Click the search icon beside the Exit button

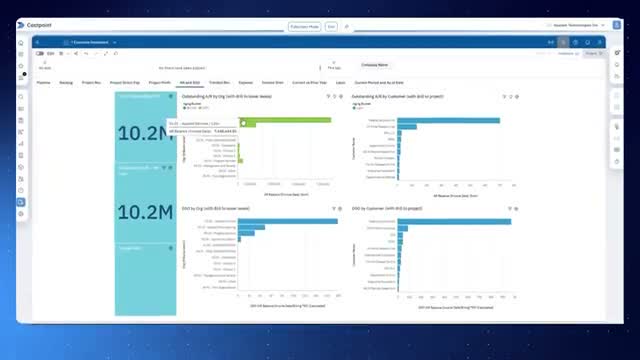point(347,27)
